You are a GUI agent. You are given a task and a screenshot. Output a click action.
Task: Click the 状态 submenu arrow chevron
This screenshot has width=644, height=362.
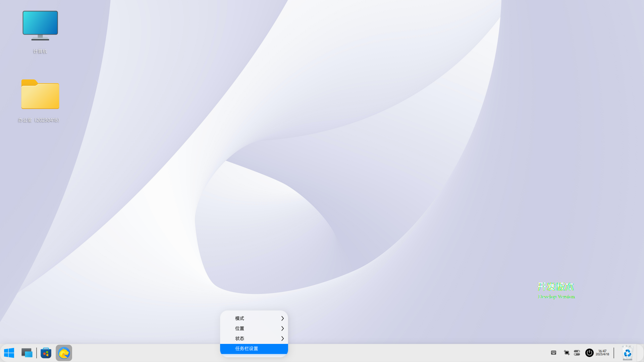tap(282, 339)
